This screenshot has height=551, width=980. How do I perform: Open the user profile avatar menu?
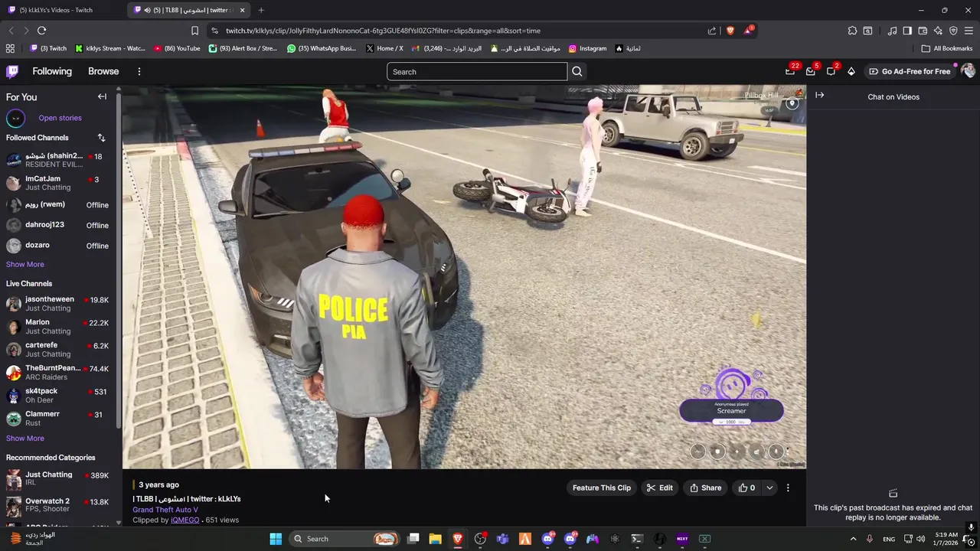[968, 71]
